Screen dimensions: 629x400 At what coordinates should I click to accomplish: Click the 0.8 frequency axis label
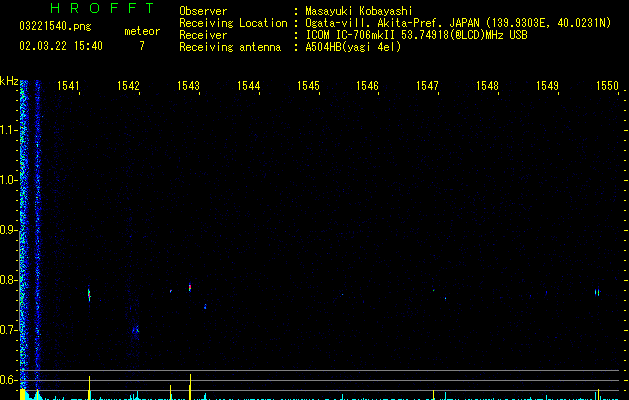(8, 280)
